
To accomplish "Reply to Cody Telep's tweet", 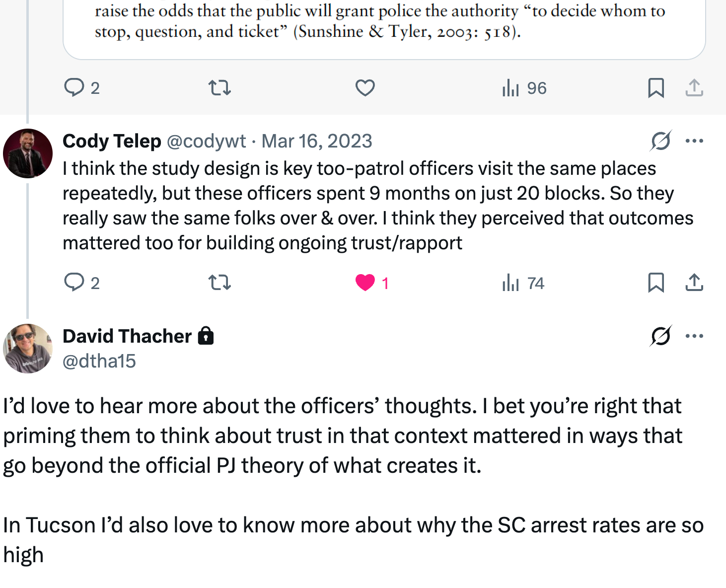I will 74,282.
